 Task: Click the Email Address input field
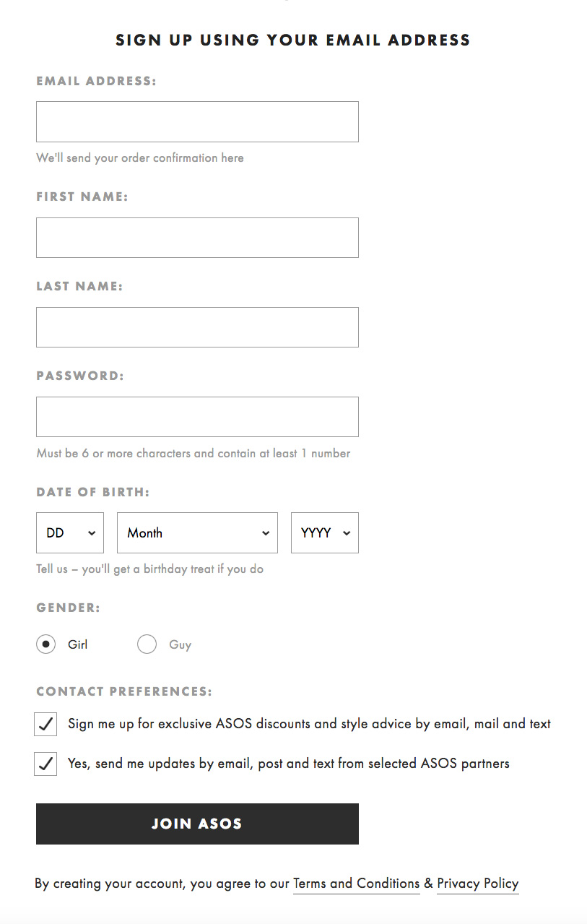(x=197, y=121)
